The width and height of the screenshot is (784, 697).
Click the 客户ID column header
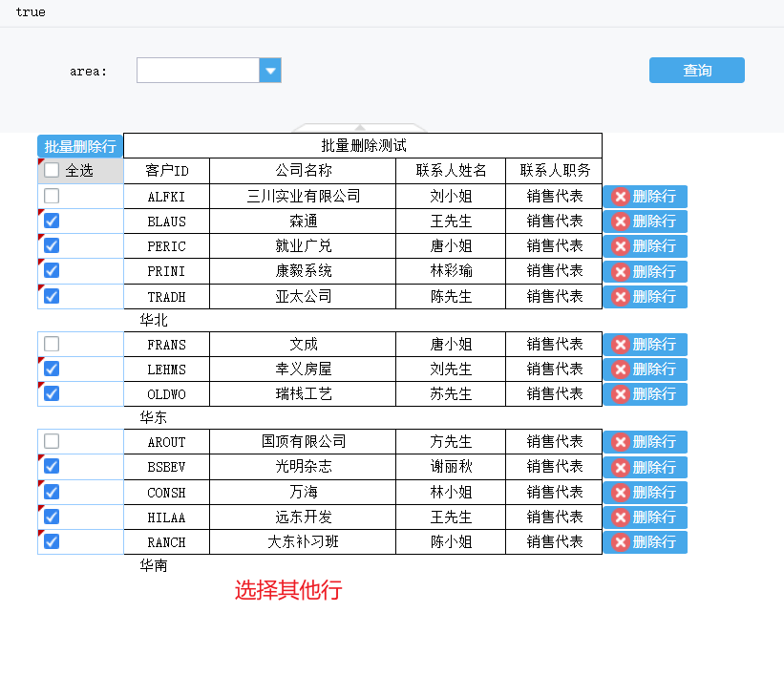coord(166,171)
